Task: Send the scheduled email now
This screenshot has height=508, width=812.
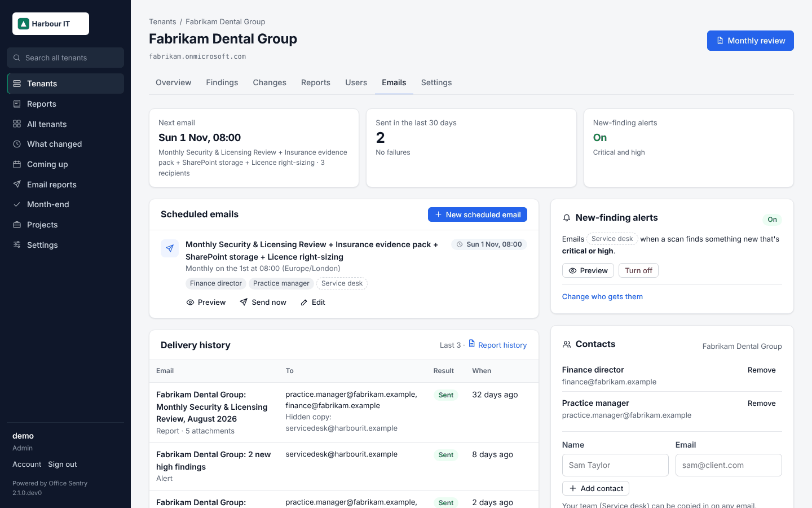Action: pyautogui.click(x=263, y=303)
